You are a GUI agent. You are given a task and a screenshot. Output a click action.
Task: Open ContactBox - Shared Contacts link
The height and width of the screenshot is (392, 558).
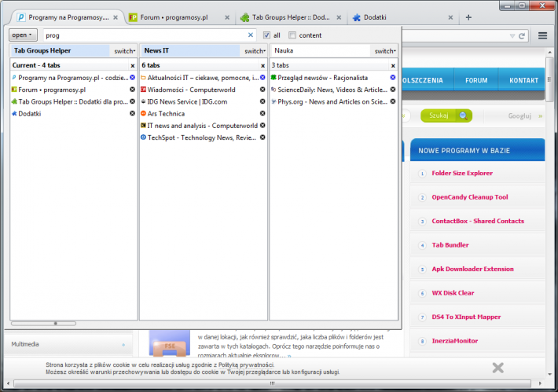pos(478,221)
